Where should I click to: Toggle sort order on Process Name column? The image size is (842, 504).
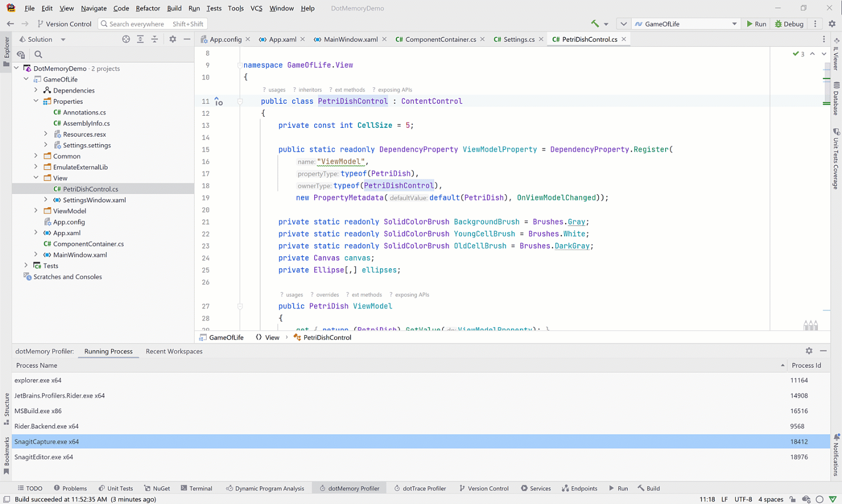coord(36,365)
